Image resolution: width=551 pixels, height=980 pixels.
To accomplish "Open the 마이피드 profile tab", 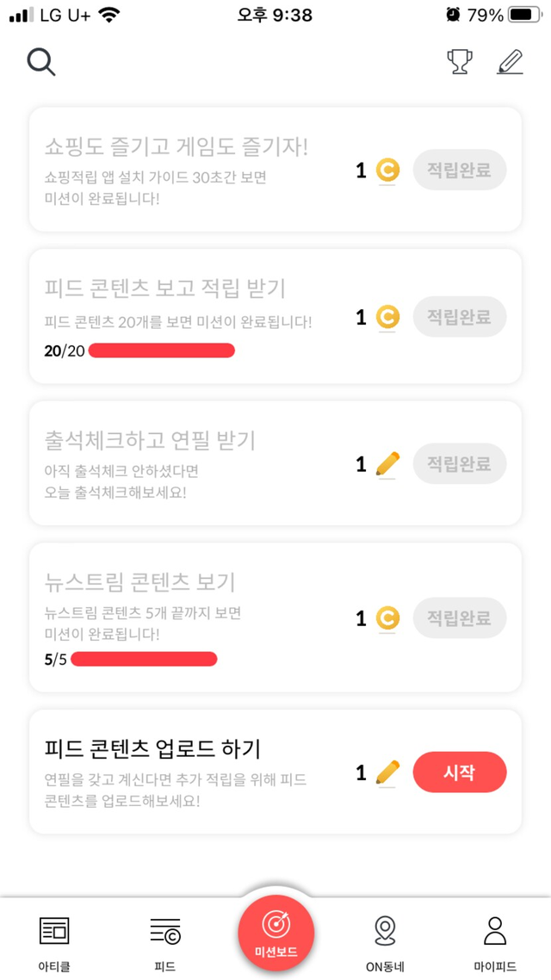I will click(x=495, y=940).
